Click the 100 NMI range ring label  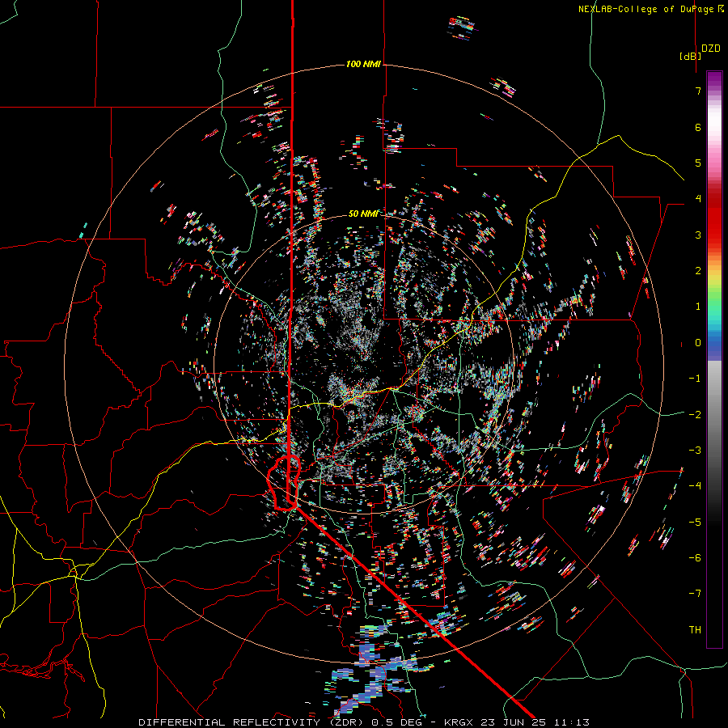pos(363,64)
